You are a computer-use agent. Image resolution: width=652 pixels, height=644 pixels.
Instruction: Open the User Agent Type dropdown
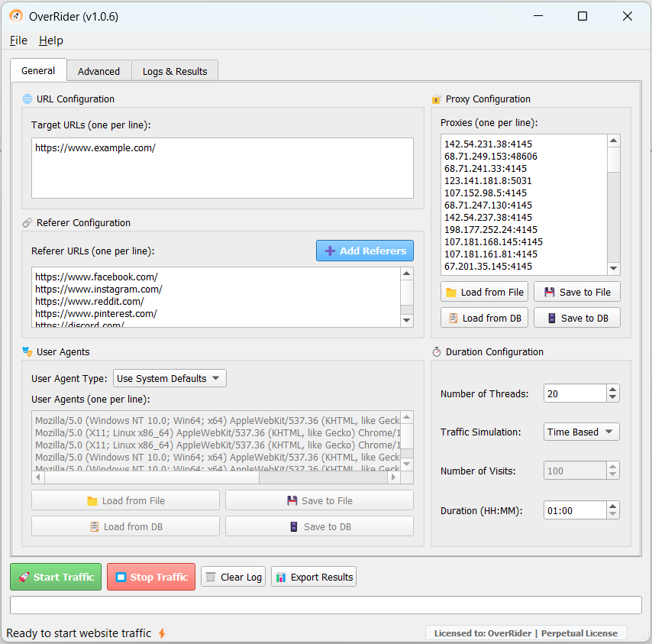[x=169, y=378]
